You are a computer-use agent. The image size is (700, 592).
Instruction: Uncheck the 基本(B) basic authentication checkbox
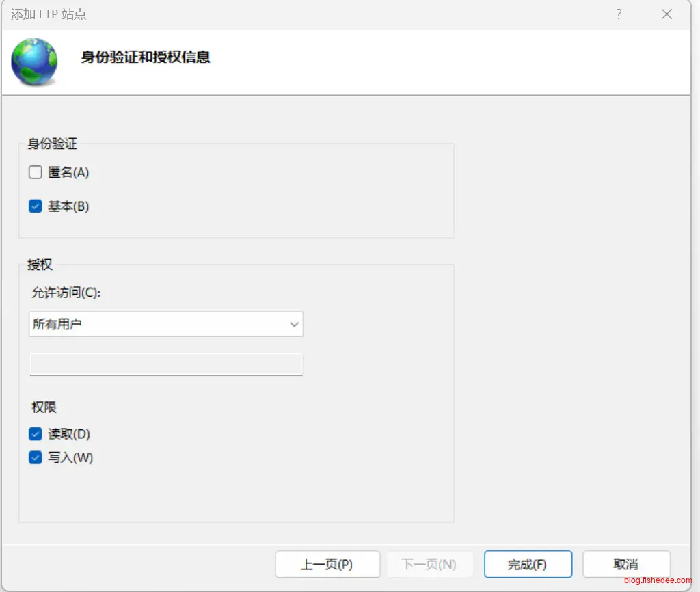pyautogui.click(x=36, y=206)
